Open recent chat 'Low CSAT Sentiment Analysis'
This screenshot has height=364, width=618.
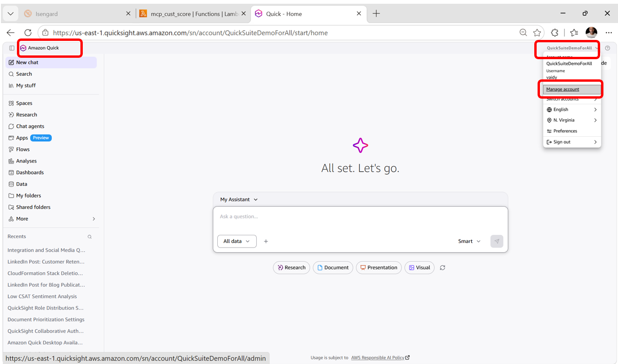point(42,296)
